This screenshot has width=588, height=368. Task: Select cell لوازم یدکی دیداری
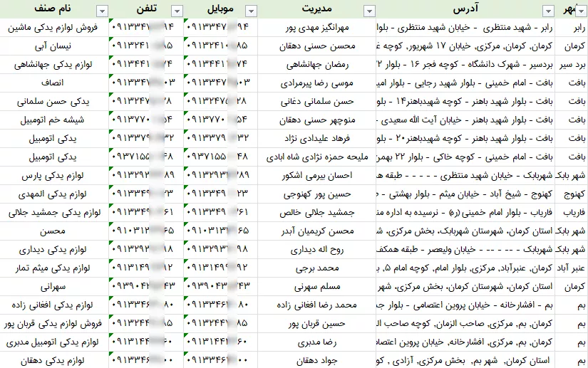point(54,250)
